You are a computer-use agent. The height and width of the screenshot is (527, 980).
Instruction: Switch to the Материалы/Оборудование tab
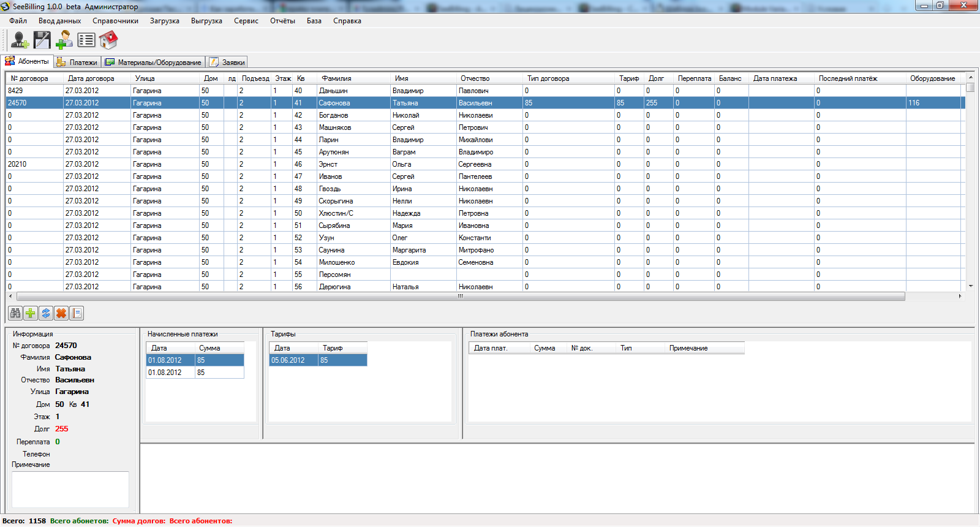coord(153,62)
